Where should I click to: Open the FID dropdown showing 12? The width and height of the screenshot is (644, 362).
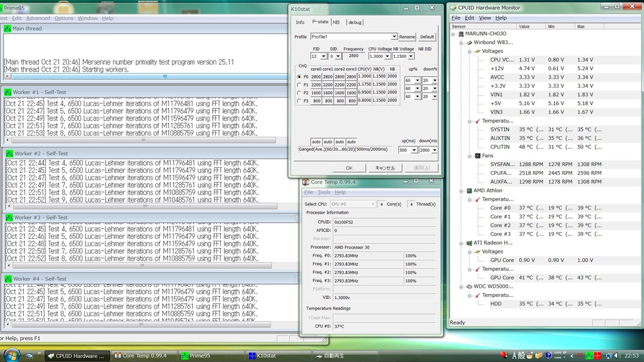point(323,56)
